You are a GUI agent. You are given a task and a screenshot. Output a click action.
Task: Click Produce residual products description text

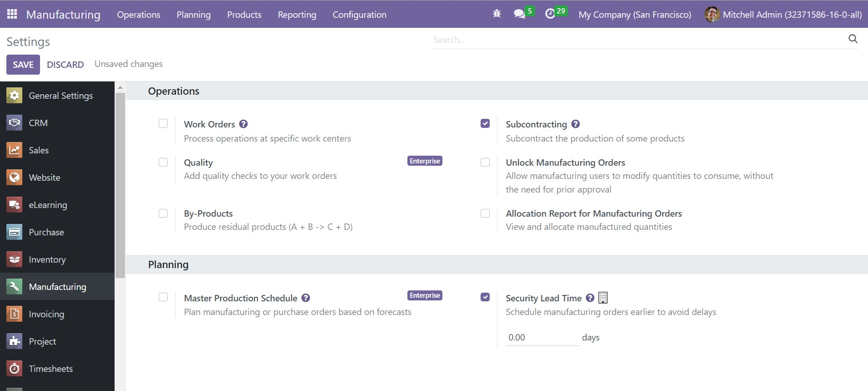click(x=268, y=227)
